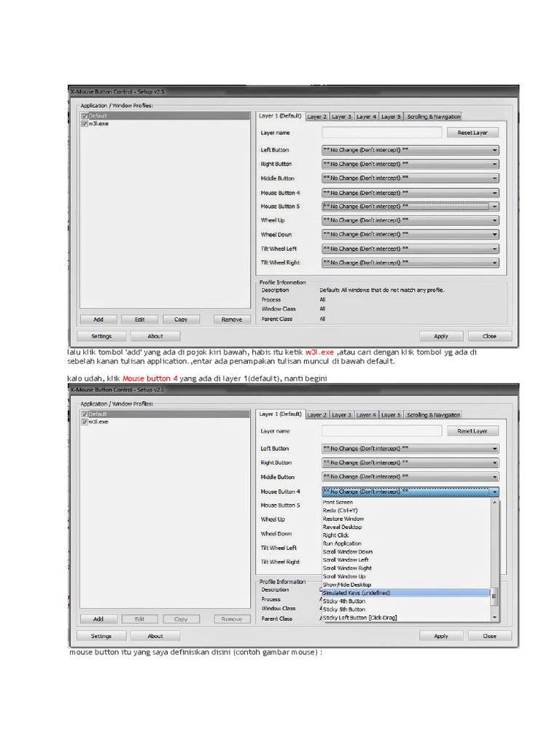Image resolution: width=560 pixels, height=747 pixels.
Task: Select highlighted Simulated Keys (undefined) entry
Action: [405, 592]
